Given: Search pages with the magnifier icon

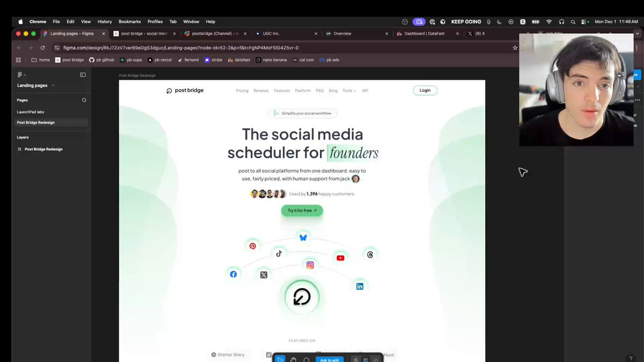Looking at the screenshot, I should click(x=84, y=100).
